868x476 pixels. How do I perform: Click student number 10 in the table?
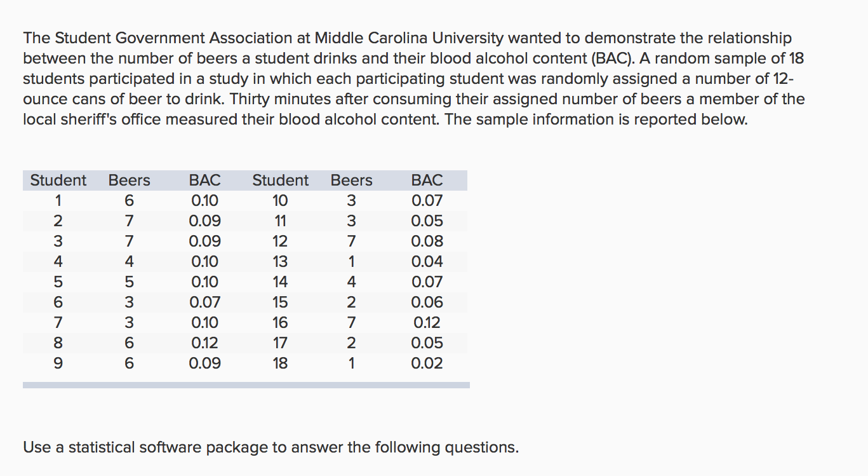click(280, 201)
